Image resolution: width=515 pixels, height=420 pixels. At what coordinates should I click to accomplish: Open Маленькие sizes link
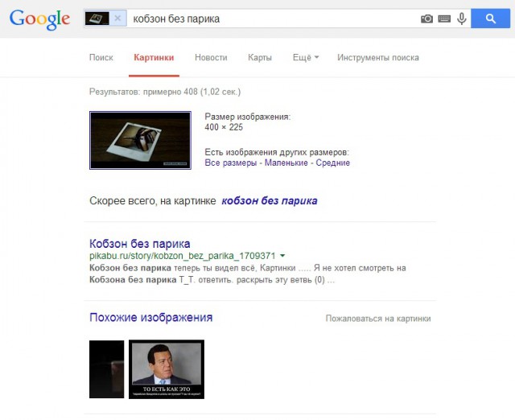(x=286, y=163)
